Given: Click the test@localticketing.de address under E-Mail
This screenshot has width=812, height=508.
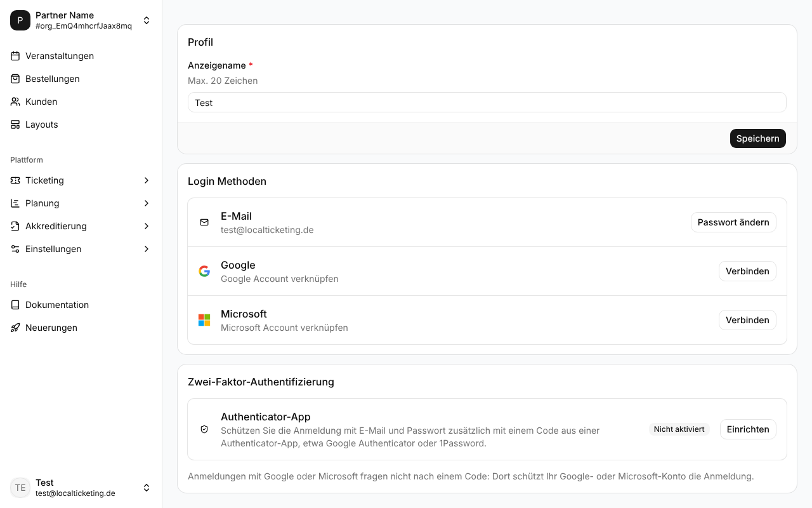Looking at the screenshot, I should pyautogui.click(x=267, y=230).
